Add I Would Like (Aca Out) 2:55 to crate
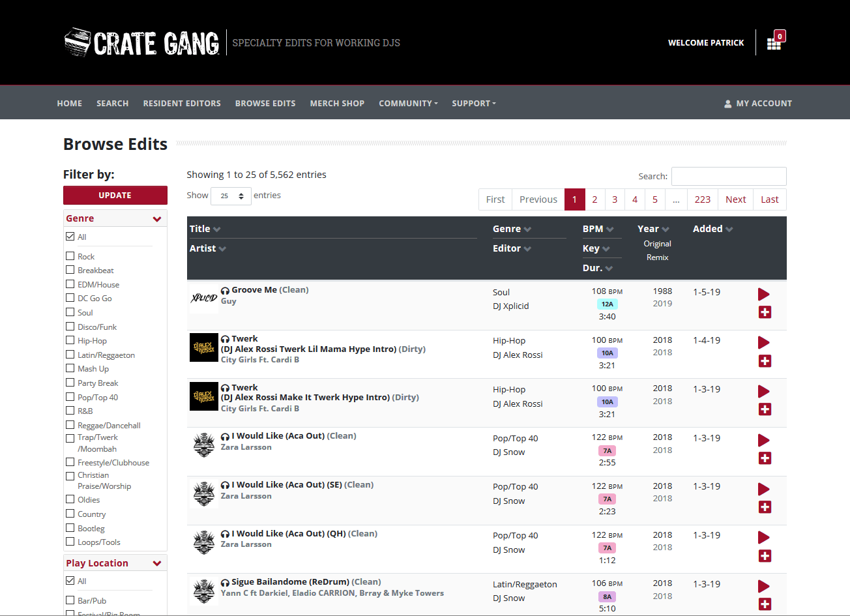This screenshot has height=616, width=850. click(x=765, y=458)
